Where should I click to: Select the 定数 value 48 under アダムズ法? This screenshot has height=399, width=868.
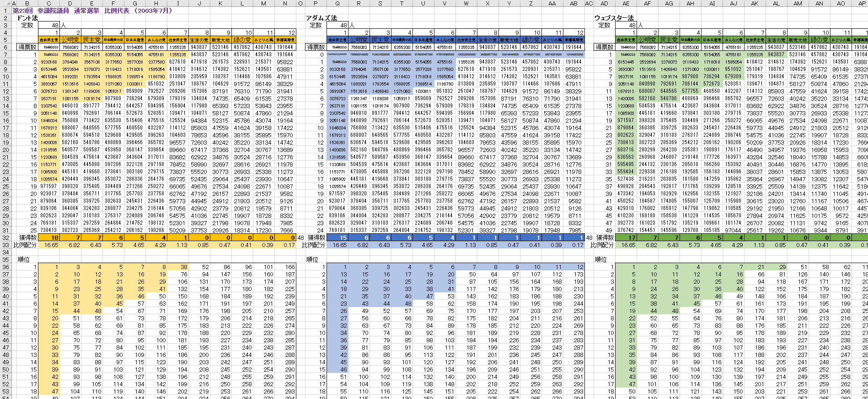[338, 25]
